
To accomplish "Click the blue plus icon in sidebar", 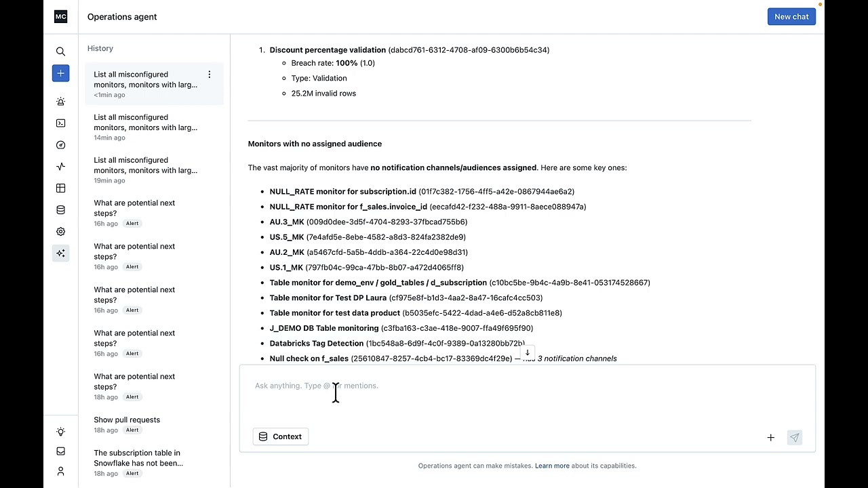I will [x=60, y=73].
